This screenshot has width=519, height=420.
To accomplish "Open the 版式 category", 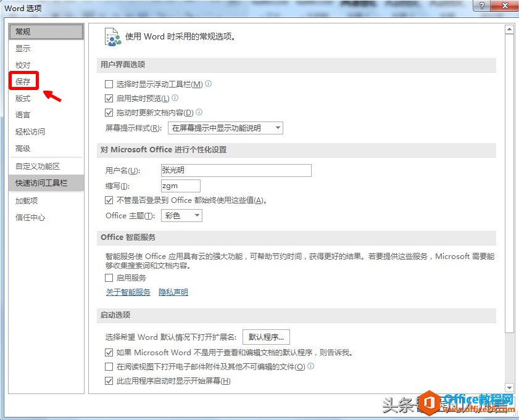I will tap(46, 98).
